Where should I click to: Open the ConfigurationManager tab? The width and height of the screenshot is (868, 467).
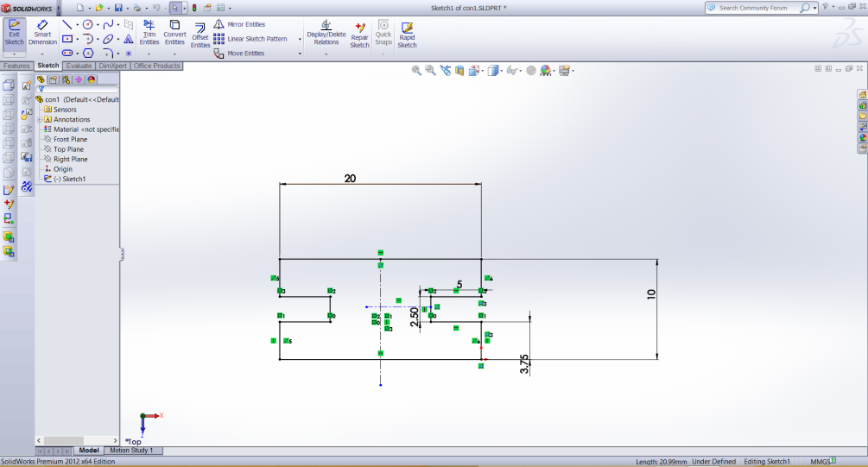tap(66, 79)
